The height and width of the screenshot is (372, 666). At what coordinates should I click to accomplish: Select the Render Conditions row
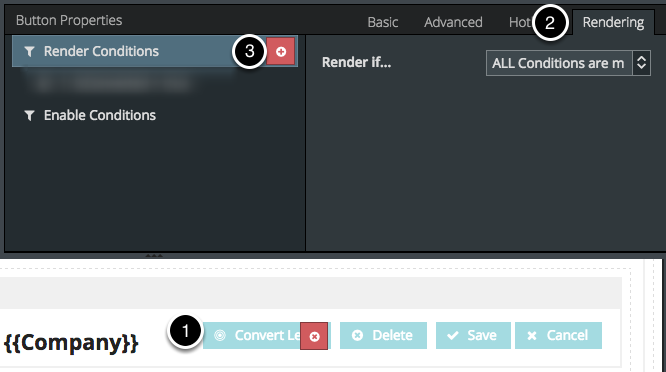[x=155, y=51]
